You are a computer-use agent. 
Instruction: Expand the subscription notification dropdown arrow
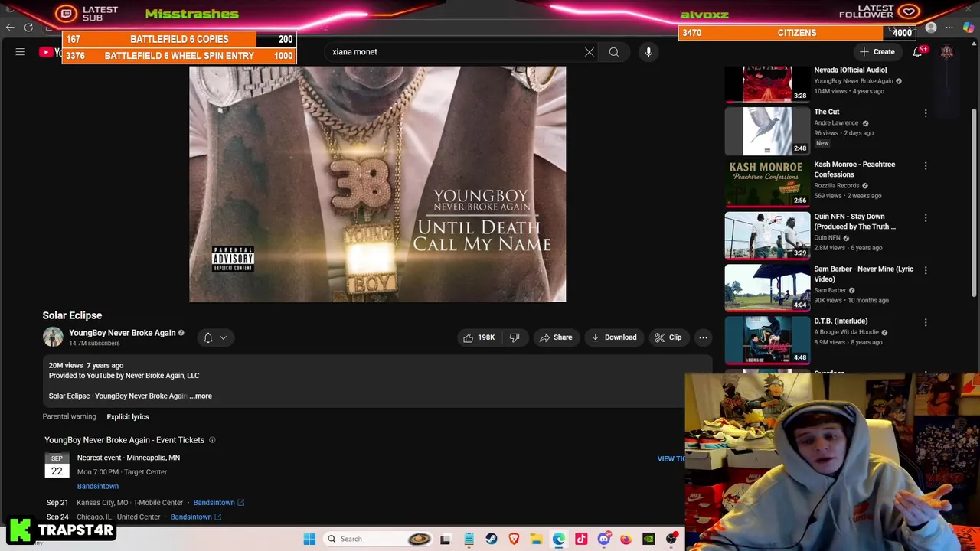[x=224, y=337]
